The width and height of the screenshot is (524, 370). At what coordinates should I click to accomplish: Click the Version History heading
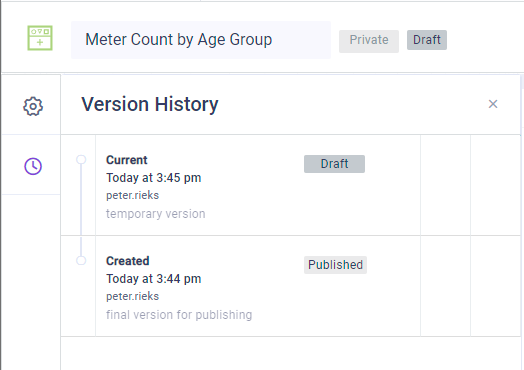[150, 104]
